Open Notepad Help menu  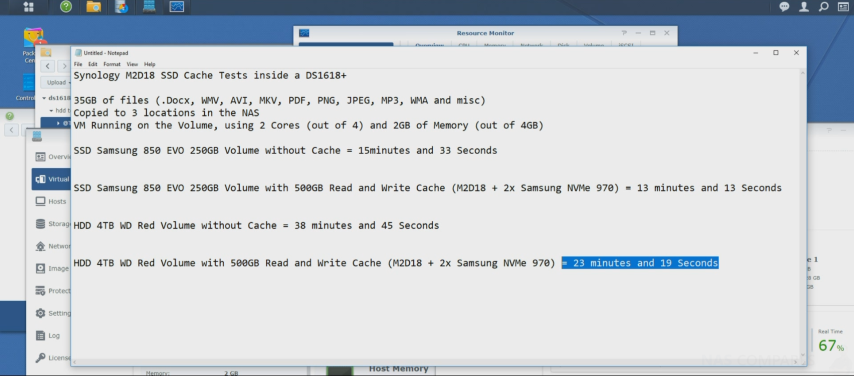pos(150,64)
